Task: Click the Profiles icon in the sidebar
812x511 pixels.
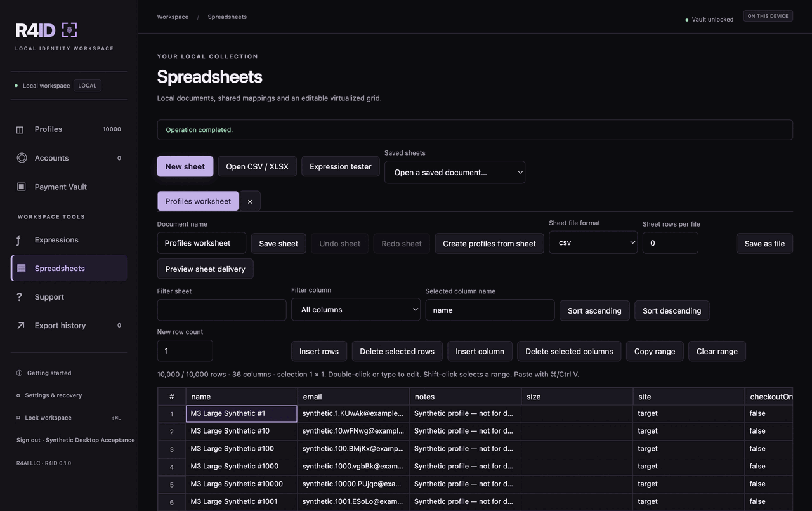Action: [20, 129]
